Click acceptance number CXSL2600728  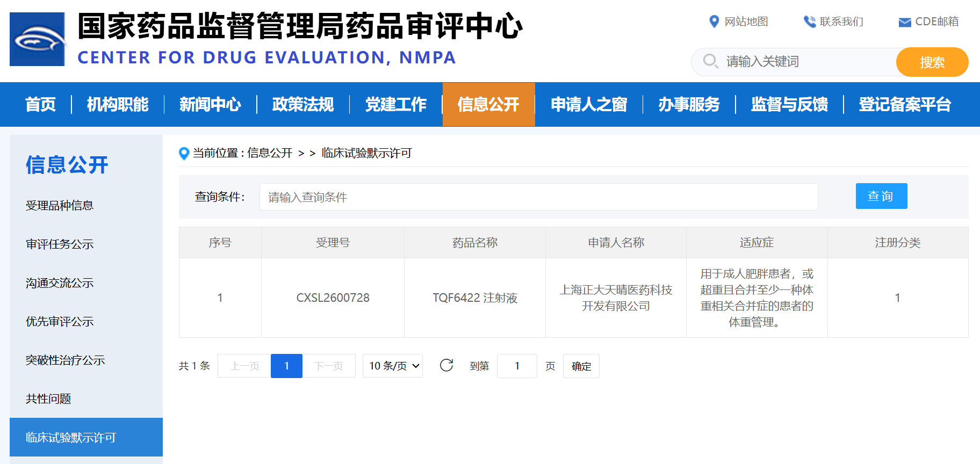click(x=333, y=298)
